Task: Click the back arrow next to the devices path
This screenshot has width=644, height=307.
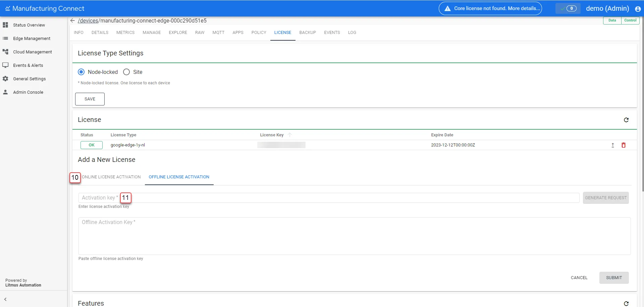Action: click(x=72, y=20)
